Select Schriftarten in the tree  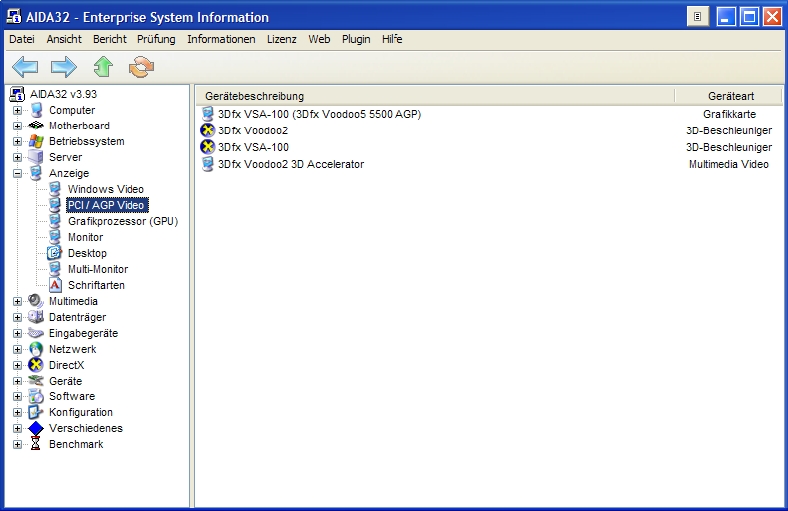coord(96,285)
